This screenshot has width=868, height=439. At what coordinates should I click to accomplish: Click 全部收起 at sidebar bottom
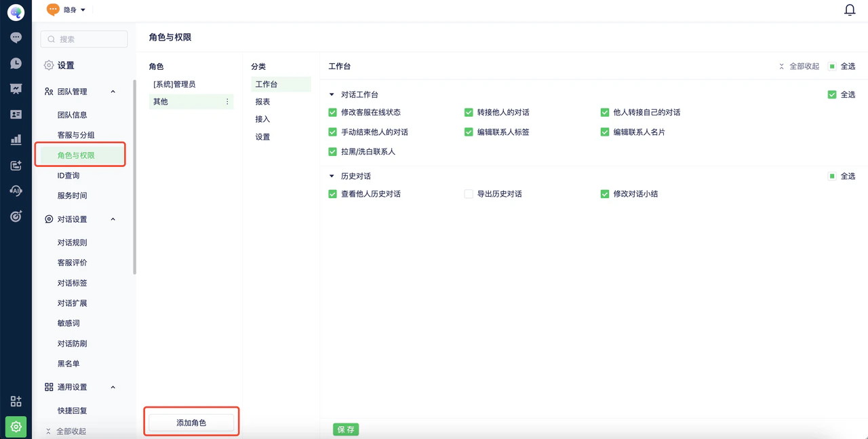point(66,432)
